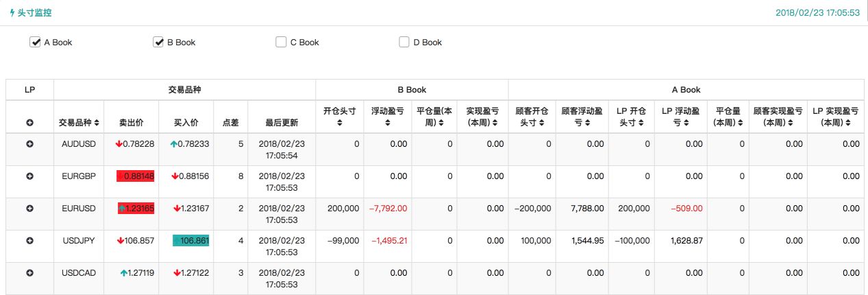Screen dimensions: 868x295
Task: Sort by 开仓头寸 column in B Book
Action: 340,116
